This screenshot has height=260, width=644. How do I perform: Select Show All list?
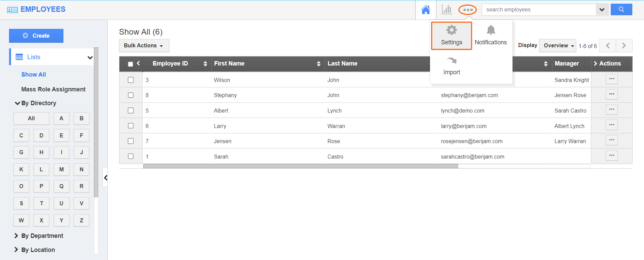34,75
